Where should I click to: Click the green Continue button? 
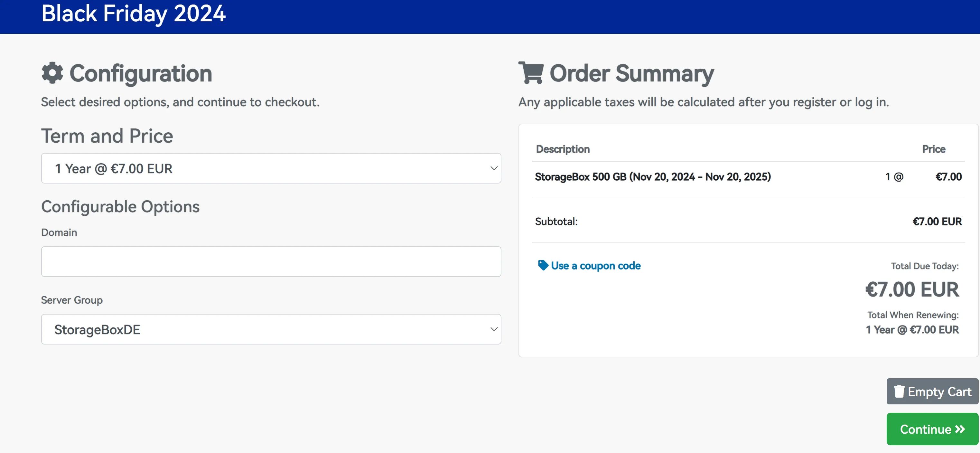(932, 429)
